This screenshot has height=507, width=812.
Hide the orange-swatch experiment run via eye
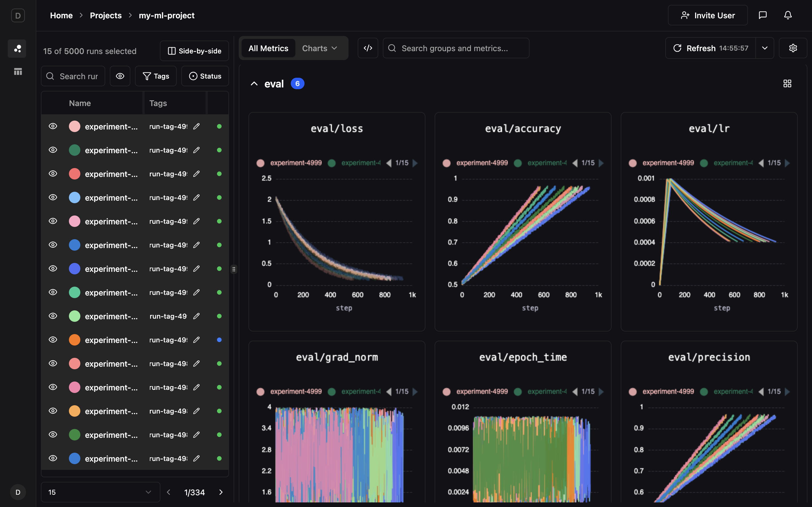[53, 340]
